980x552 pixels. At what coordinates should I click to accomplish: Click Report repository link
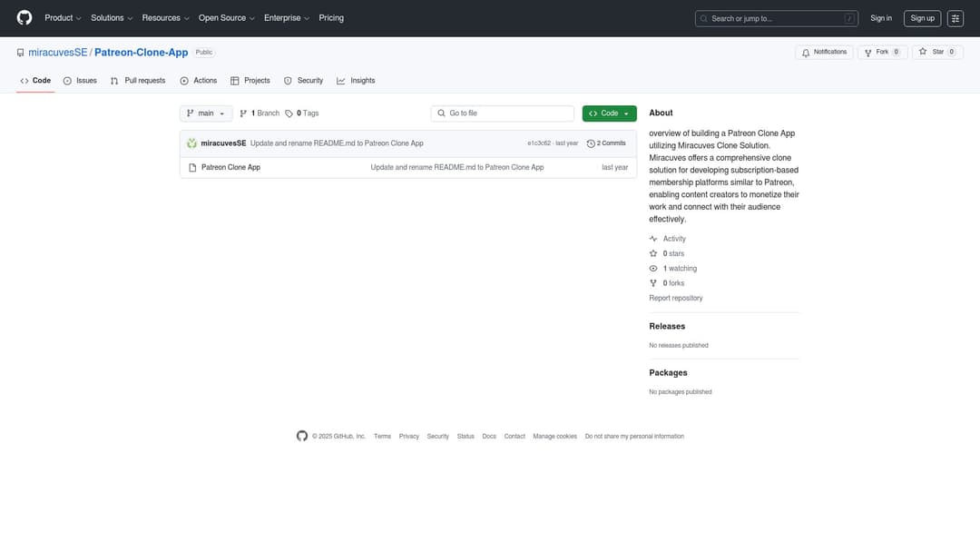click(676, 298)
